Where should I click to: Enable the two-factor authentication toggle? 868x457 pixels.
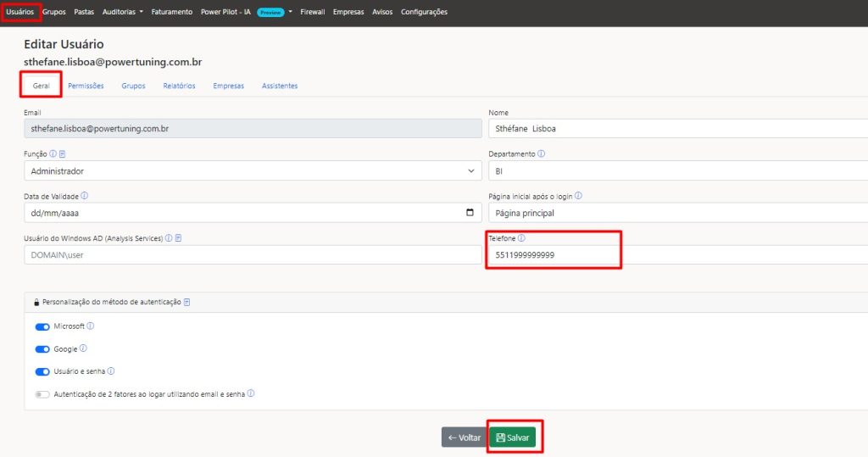[42, 394]
